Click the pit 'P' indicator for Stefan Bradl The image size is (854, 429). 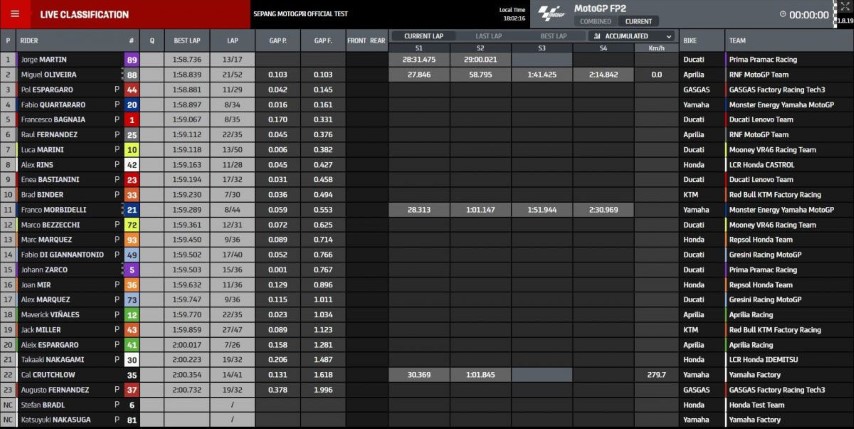click(117, 405)
